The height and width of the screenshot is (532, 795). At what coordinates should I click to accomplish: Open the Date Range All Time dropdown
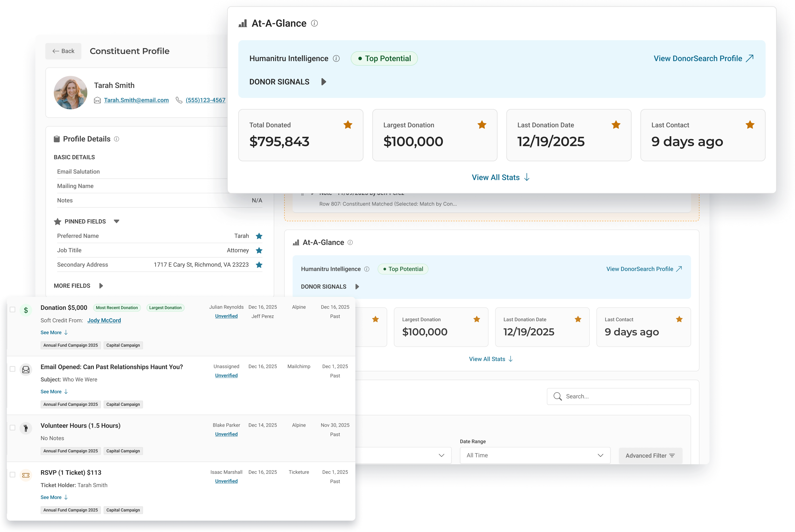point(535,455)
